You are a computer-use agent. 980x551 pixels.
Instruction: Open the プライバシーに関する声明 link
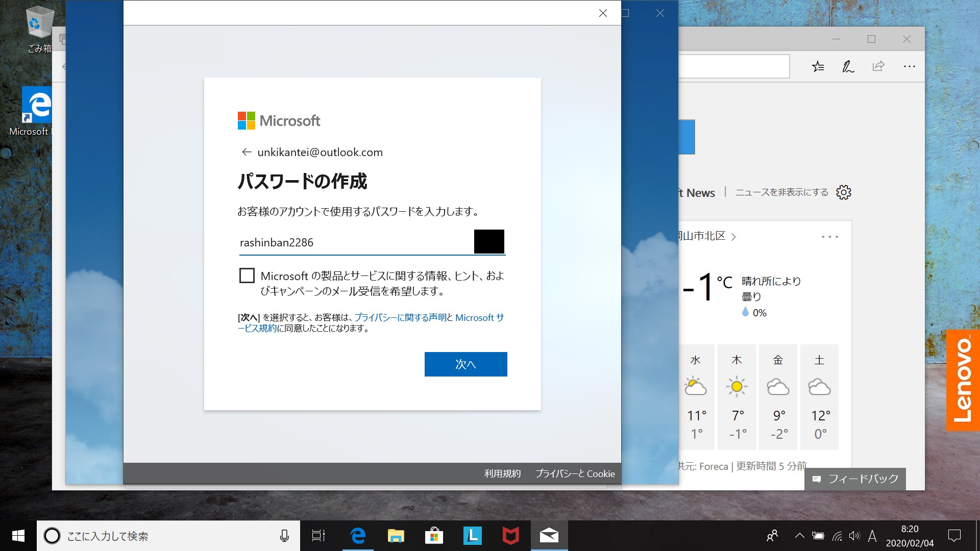[x=400, y=317]
